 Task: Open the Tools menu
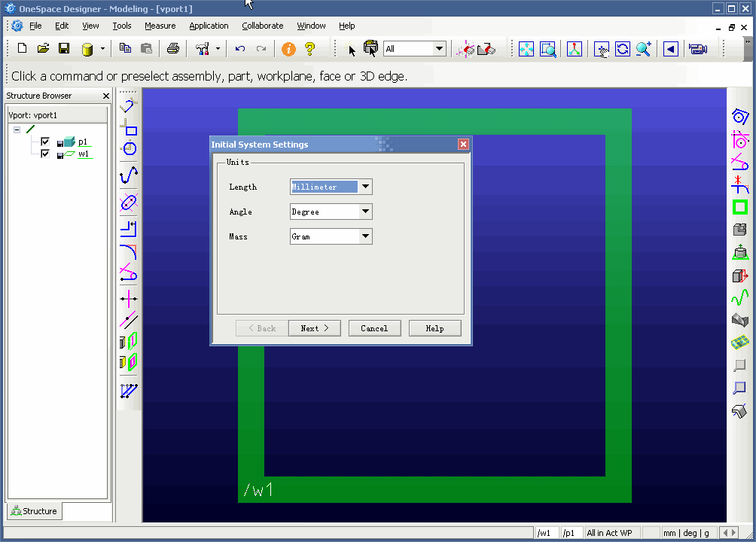pos(122,26)
